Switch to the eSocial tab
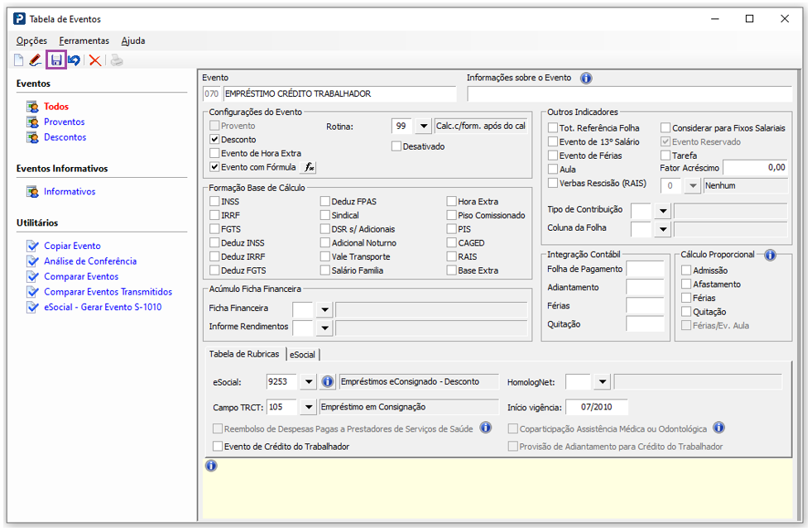This screenshot has height=531, width=812. (302, 355)
